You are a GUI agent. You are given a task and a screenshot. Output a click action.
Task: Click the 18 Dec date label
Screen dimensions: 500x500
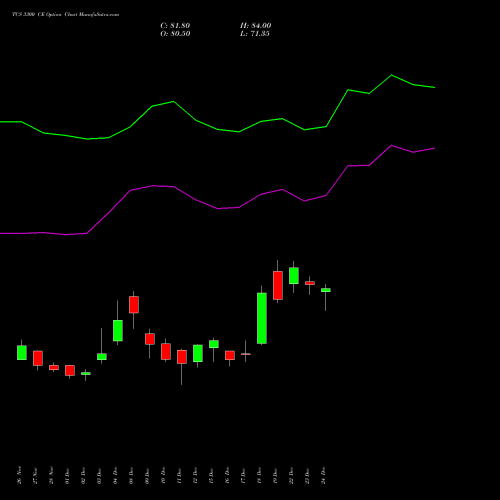coord(259,475)
